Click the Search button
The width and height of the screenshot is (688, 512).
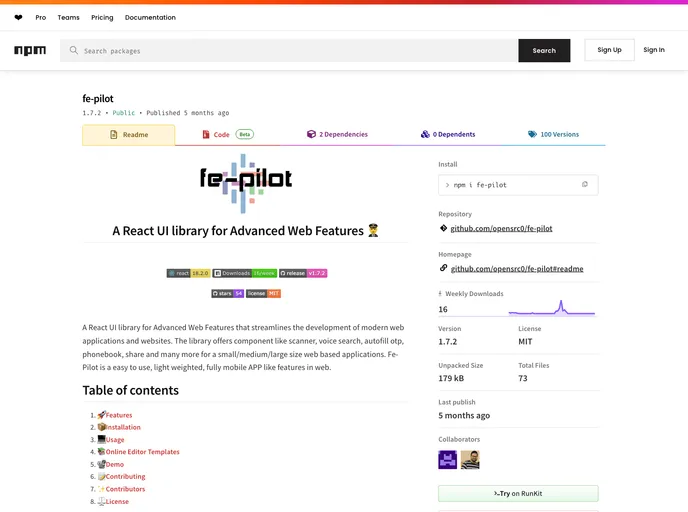544,50
